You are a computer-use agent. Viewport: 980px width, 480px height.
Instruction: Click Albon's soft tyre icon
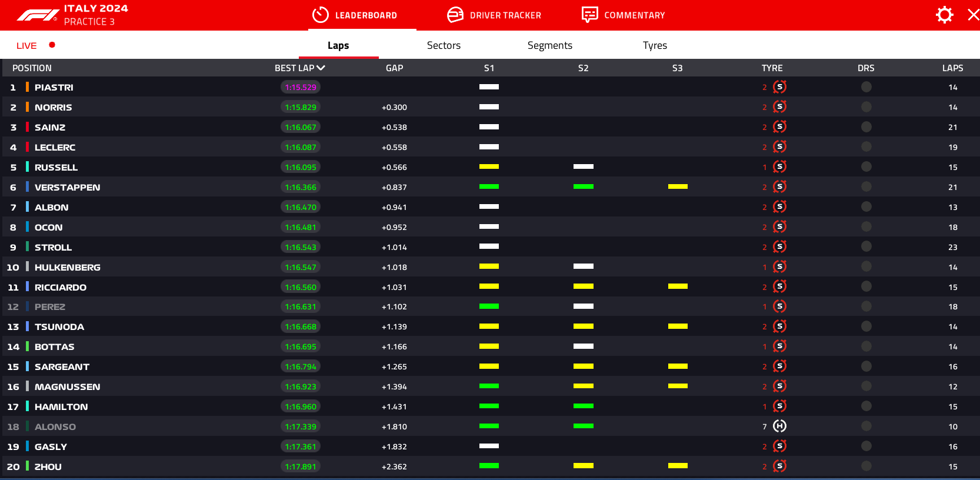[779, 207]
